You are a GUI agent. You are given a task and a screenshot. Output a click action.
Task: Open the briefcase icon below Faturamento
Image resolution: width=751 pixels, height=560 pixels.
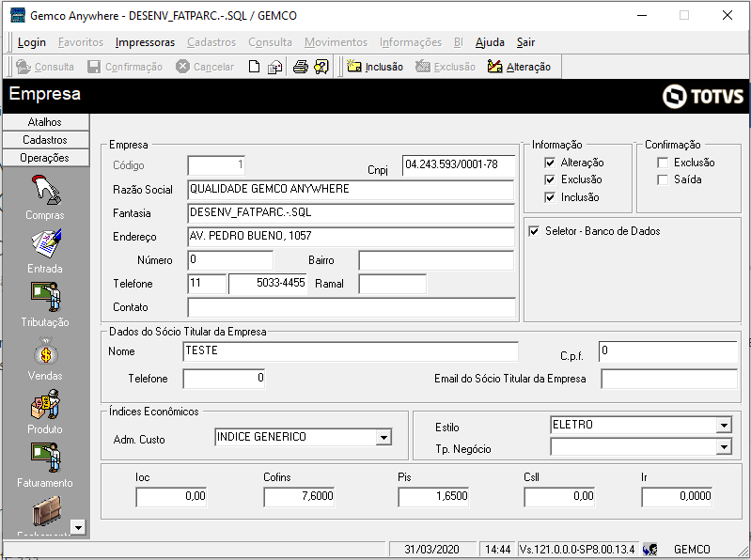pyautogui.click(x=47, y=511)
